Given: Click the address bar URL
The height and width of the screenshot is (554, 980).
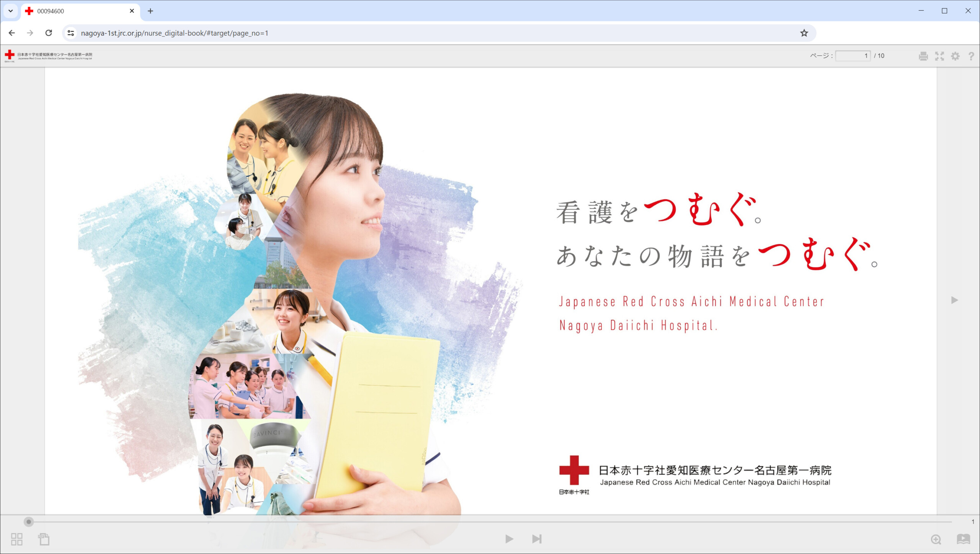Looking at the screenshot, I should click(175, 33).
